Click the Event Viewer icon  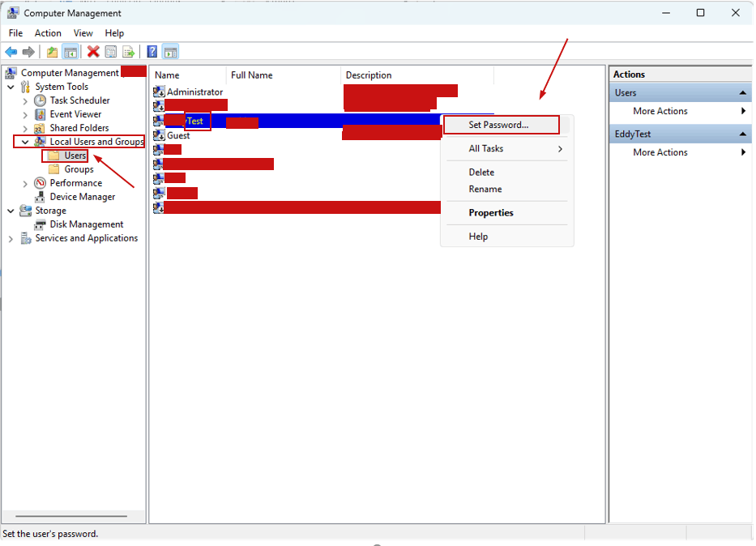(40, 114)
